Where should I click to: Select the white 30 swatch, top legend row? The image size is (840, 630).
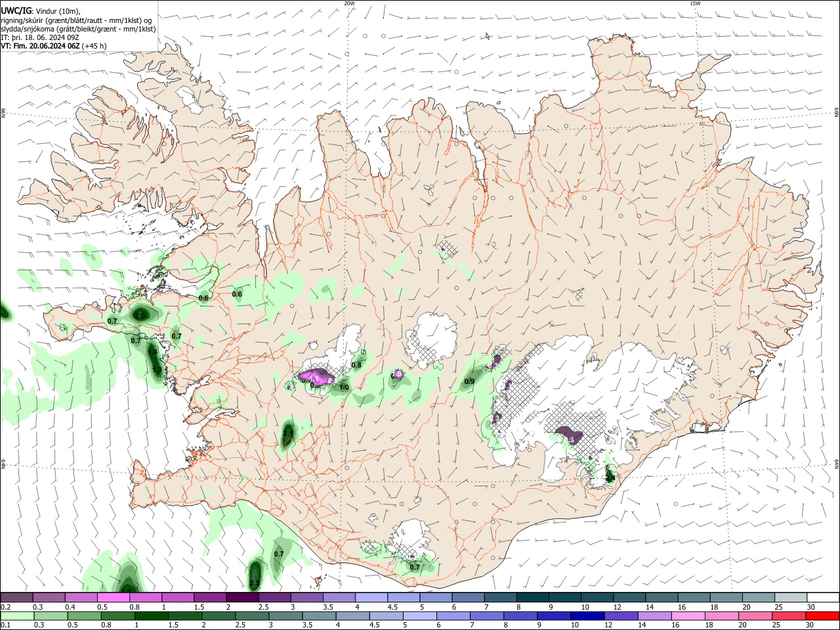click(x=823, y=598)
